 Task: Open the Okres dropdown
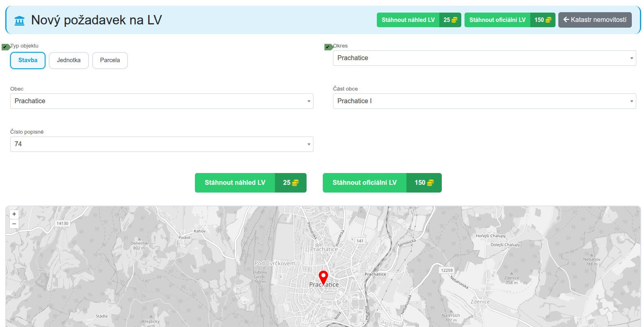tap(484, 58)
